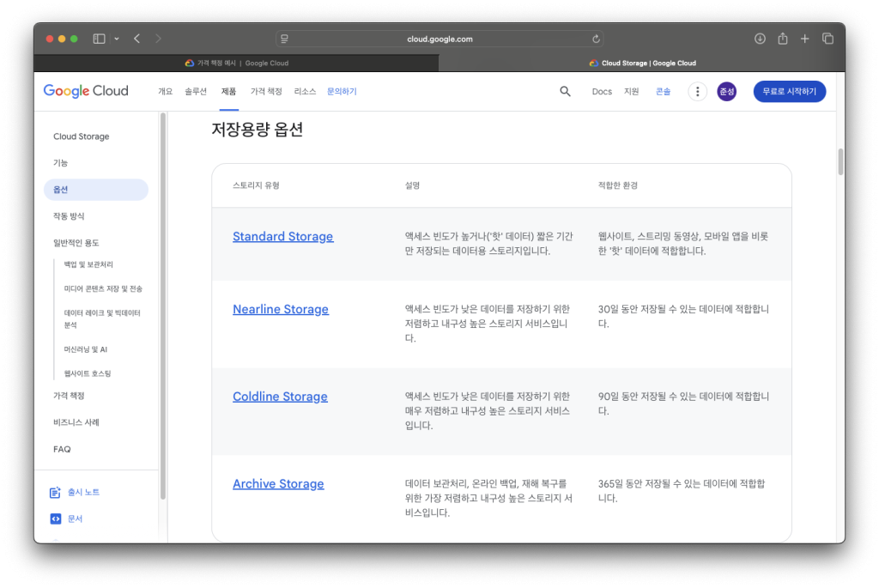This screenshot has width=879, height=588.
Task: Click the user profile avatar
Action: pyautogui.click(x=726, y=92)
